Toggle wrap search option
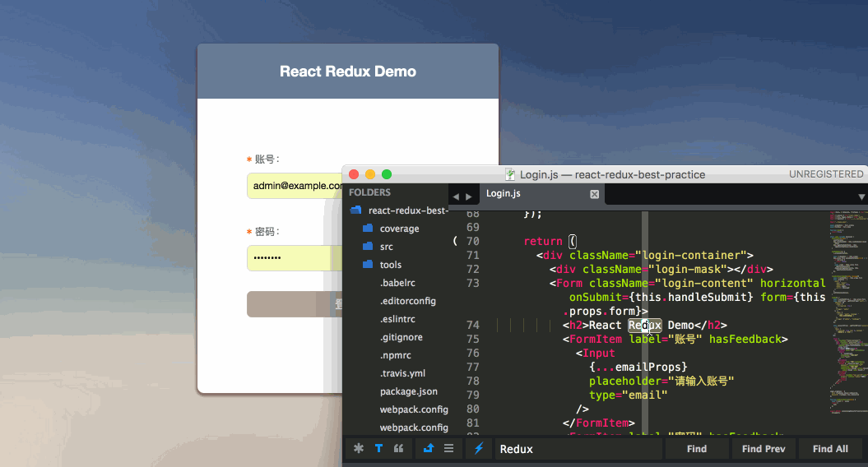The width and height of the screenshot is (868, 467). [x=429, y=449]
